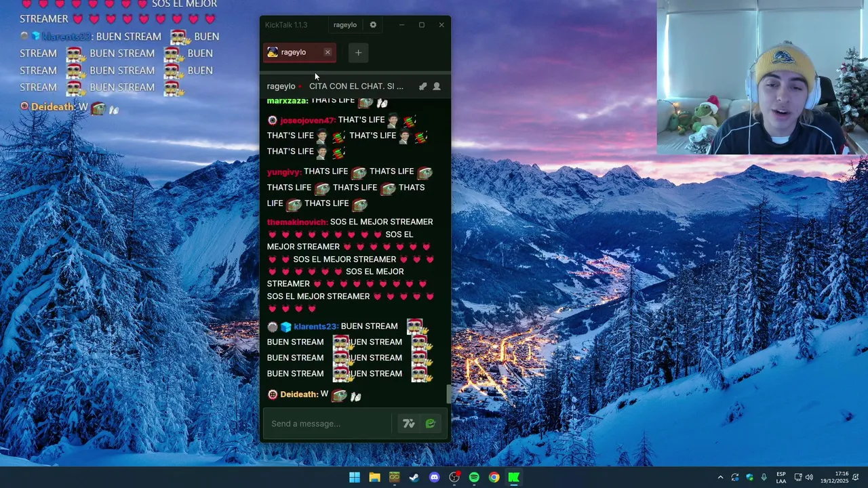The image size is (868, 488).
Task: Open Spotify from taskbar
Action: pyautogui.click(x=474, y=478)
